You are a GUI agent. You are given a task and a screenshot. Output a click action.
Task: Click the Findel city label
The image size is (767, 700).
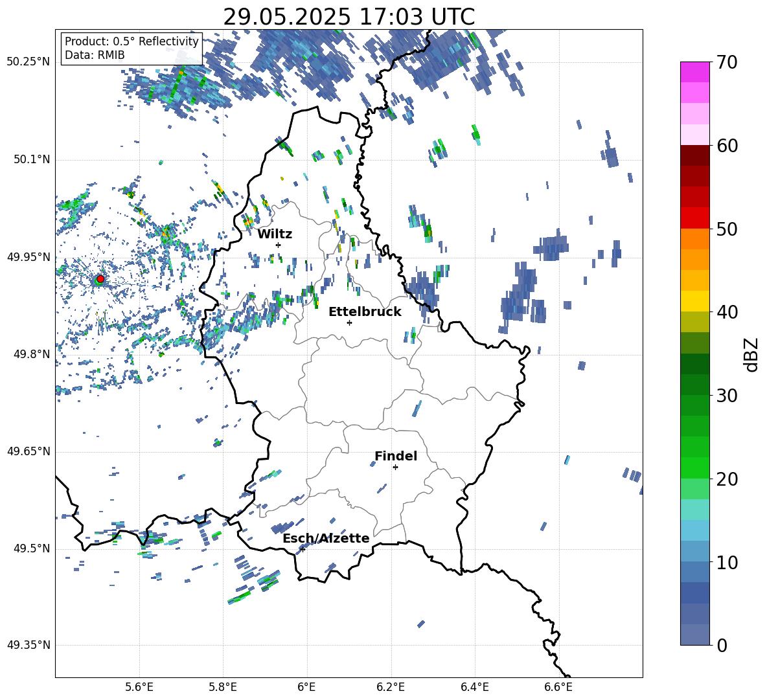[x=396, y=456]
